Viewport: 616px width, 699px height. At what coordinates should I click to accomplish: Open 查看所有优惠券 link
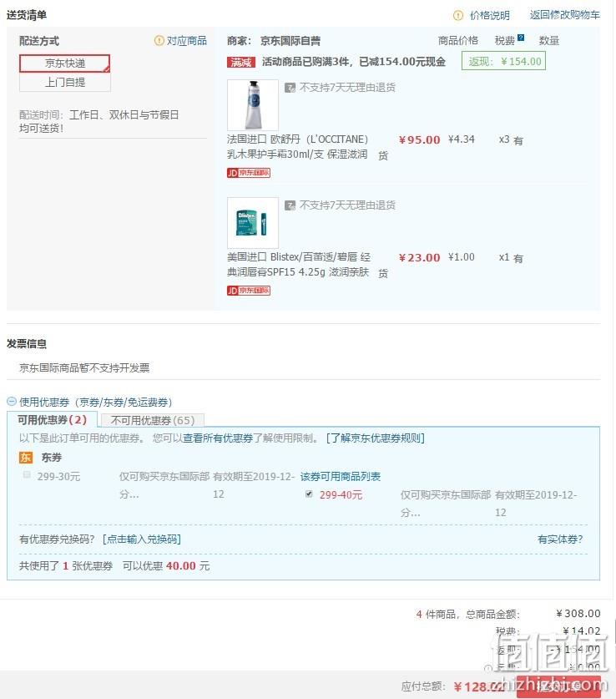tap(218, 438)
